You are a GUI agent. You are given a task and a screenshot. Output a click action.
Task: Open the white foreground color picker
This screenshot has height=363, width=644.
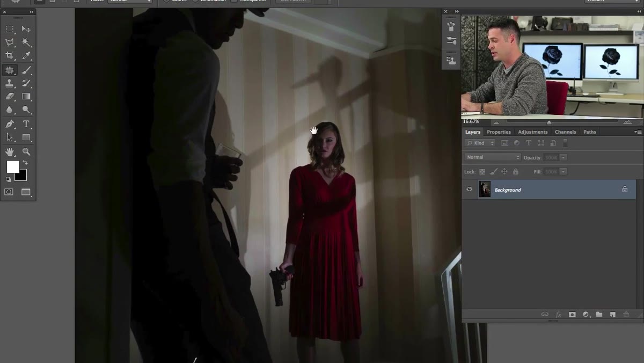(x=12, y=166)
